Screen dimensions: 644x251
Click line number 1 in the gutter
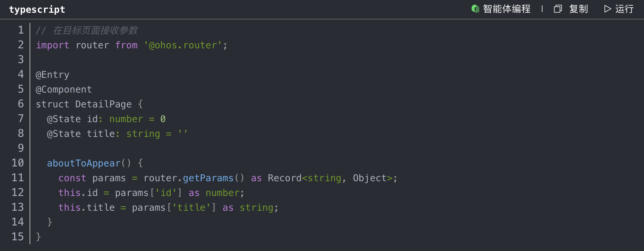point(21,30)
